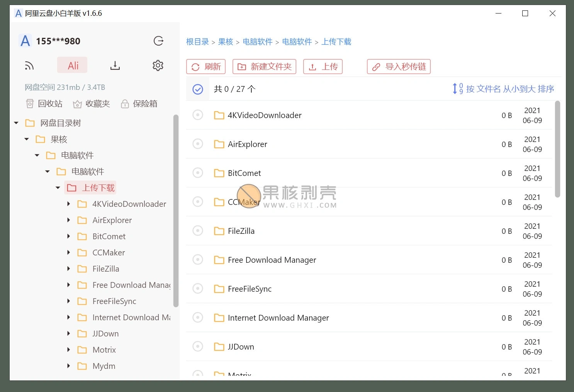
Task: Click the 果核 tree folder icon
Action: pos(40,139)
